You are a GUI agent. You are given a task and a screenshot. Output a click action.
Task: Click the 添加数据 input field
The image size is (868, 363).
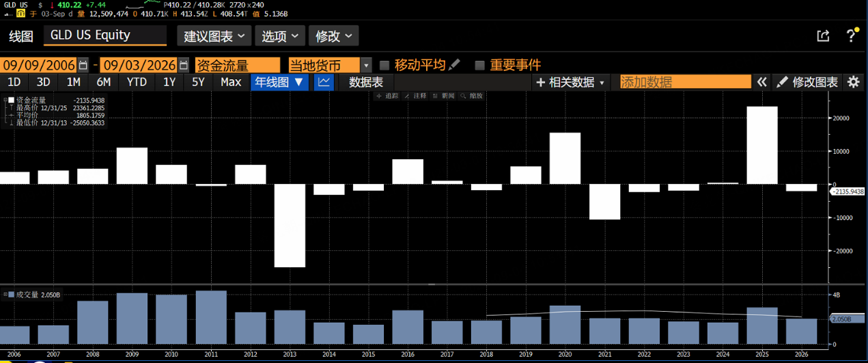click(x=685, y=82)
